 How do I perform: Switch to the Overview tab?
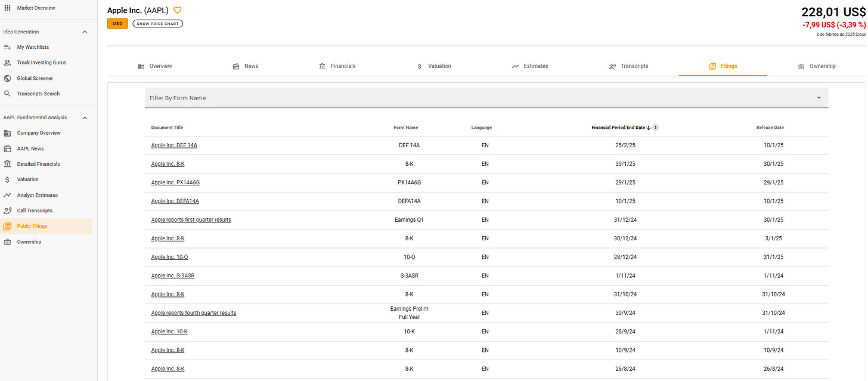(154, 66)
